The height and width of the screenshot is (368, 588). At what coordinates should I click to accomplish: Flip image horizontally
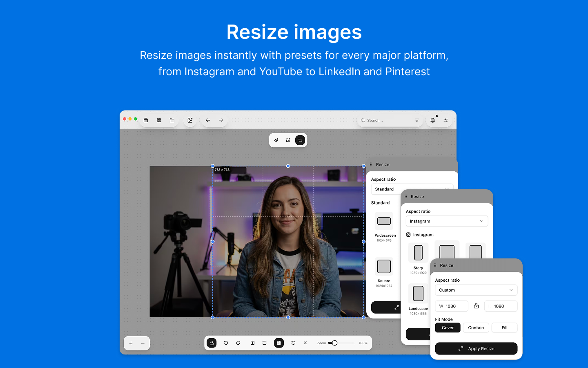252,343
